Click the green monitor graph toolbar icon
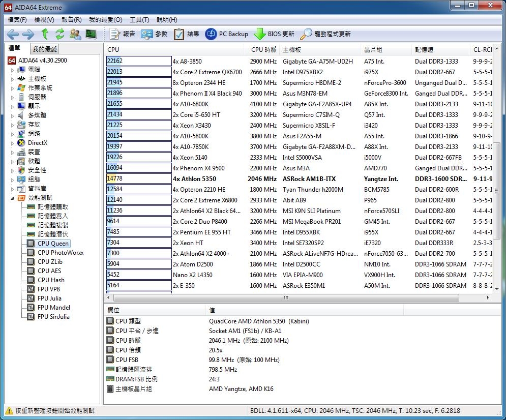Image resolution: width=506 pixels, height=420 pixels. point(91,34)
